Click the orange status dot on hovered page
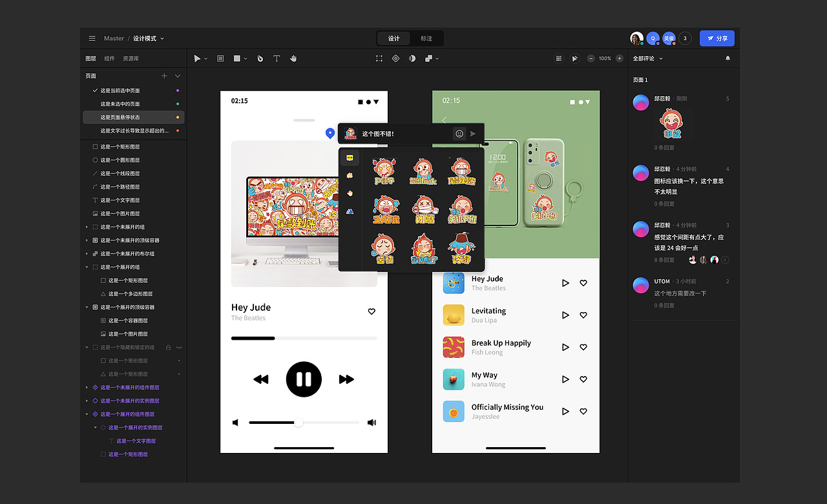This screenshot has height=504, width=827. (178, 118)
